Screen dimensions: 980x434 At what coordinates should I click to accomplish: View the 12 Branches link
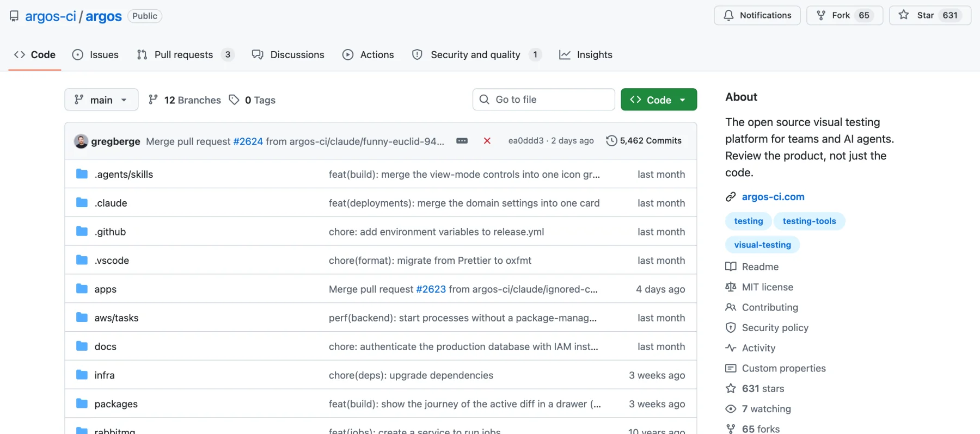(x=185, y=100)
